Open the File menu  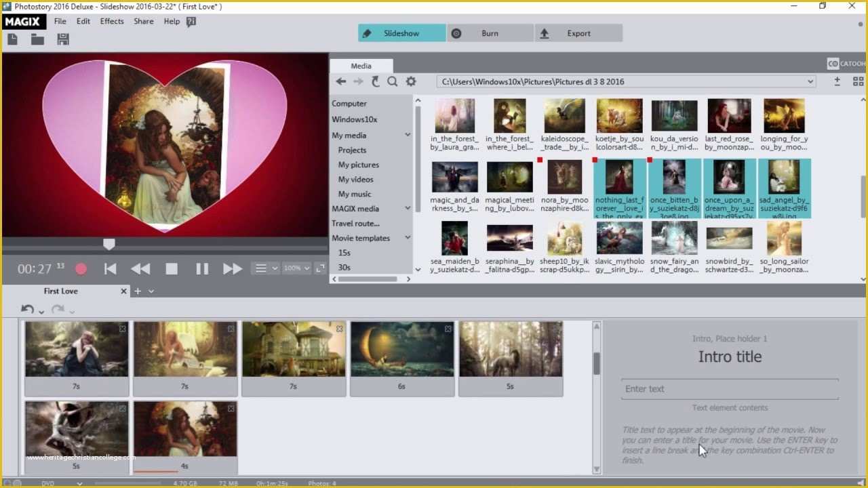coord(60,22)
